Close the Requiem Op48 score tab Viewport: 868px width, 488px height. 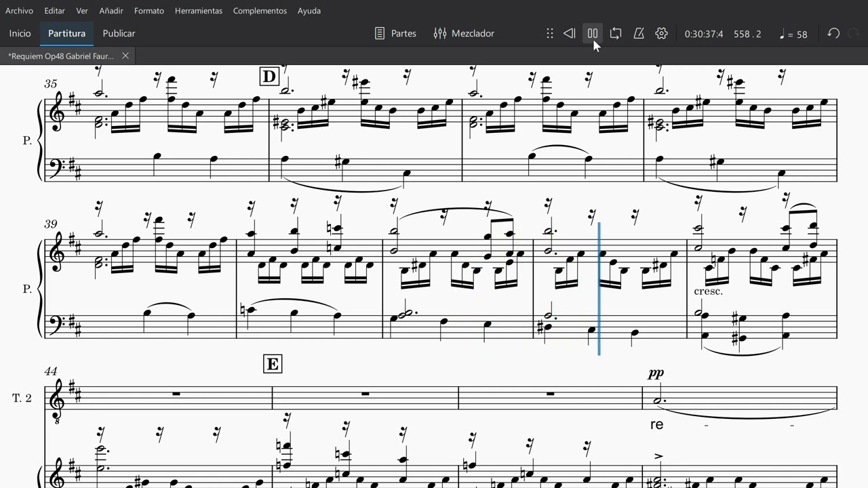point(125,56)
